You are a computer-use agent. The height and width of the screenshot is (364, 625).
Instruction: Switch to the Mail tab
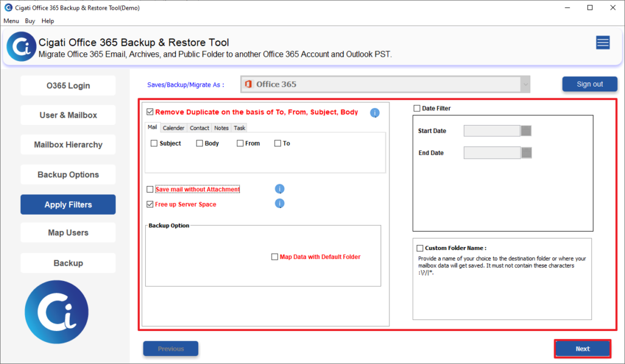(152, 127)
